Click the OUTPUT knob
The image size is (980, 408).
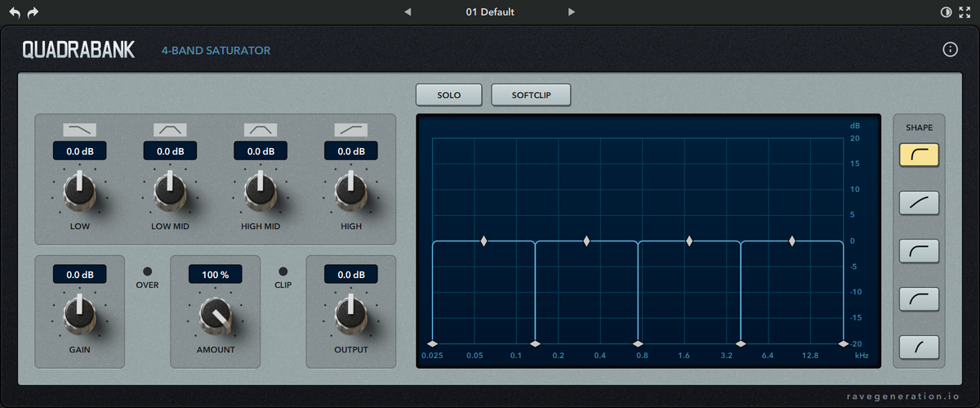(x=350, y=314)
